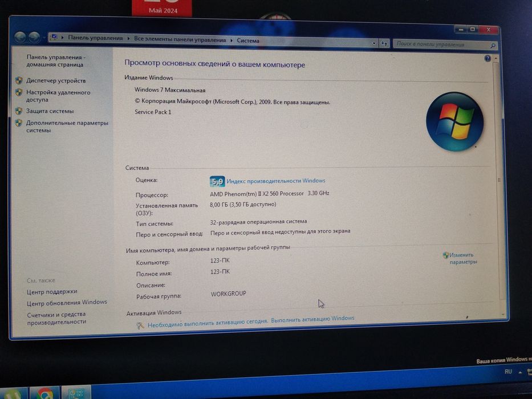This screenshot has width=532, height=399.
Task: Click the Back navigation arrow button
Action: pos(20,36)
